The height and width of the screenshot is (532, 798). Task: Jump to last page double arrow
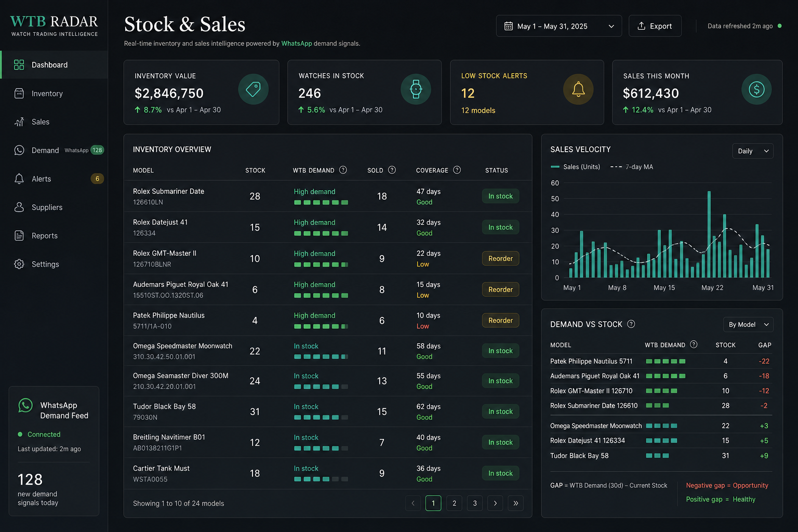pos(515,503)
